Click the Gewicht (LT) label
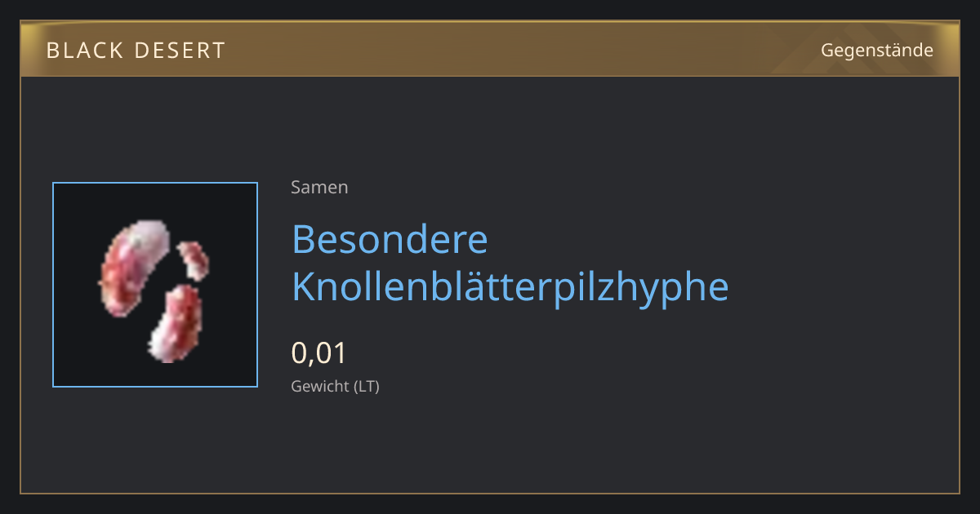The width and height of the screenshot is (980, 514). pyautogui.click(x=335, y=386)
